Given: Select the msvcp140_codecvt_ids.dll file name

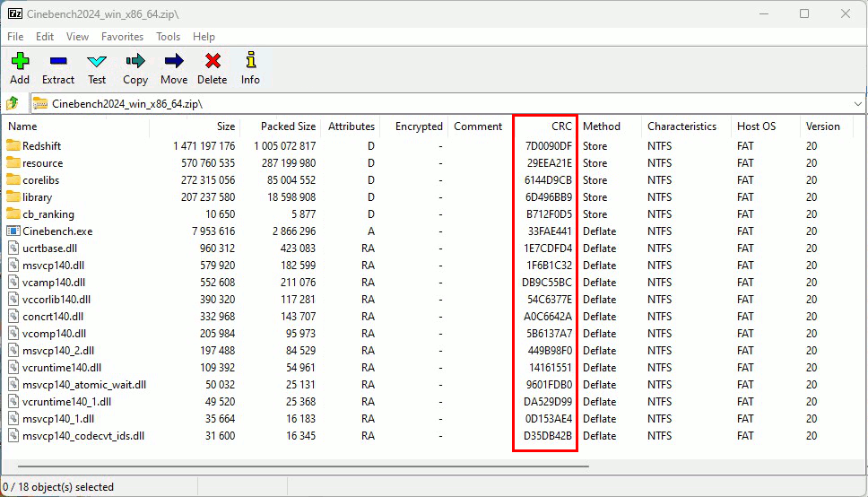Looking at the screenshot, I should 83,436.
